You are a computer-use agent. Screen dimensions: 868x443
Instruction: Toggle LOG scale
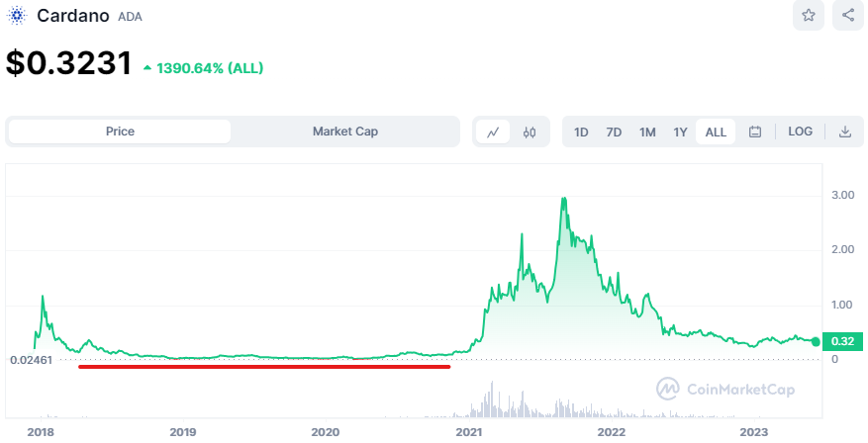(x=800, y=132)
